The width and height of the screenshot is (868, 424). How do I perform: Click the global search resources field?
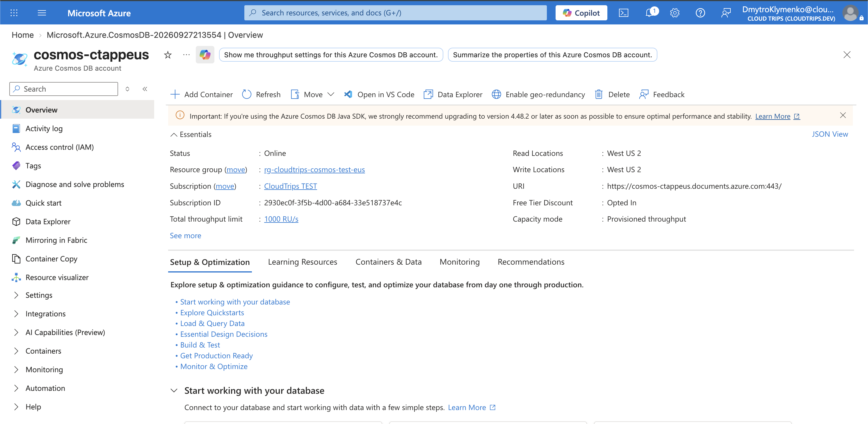tap(395, 13)
